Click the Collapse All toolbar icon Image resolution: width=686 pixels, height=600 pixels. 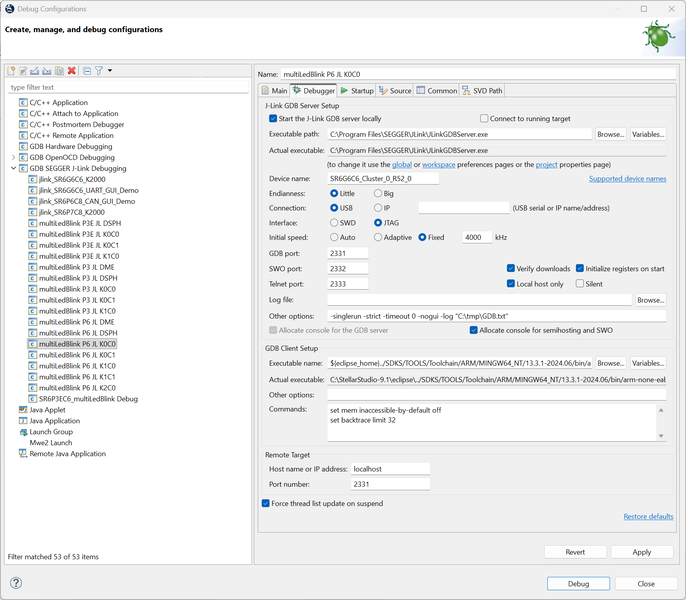(x=87, y=70)
